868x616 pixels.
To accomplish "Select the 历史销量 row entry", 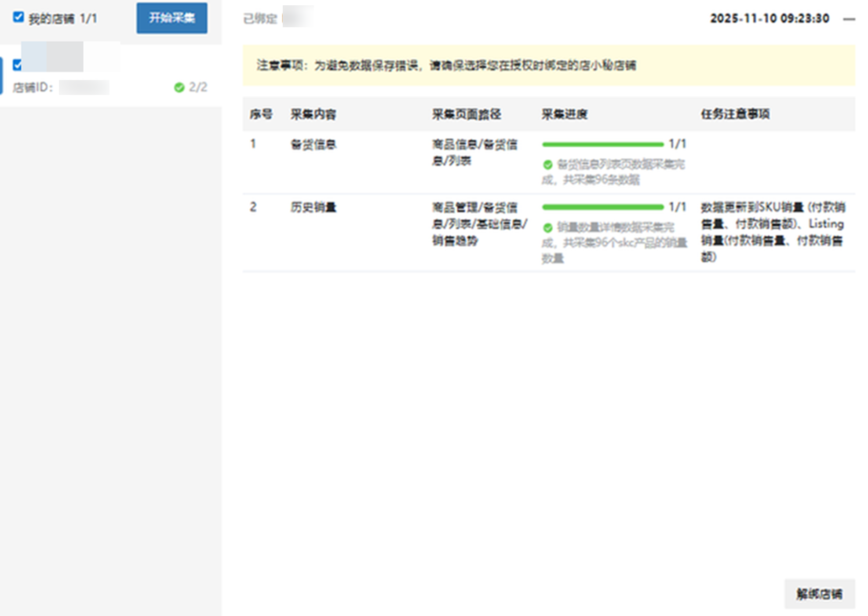I will [x=313, y=207].
